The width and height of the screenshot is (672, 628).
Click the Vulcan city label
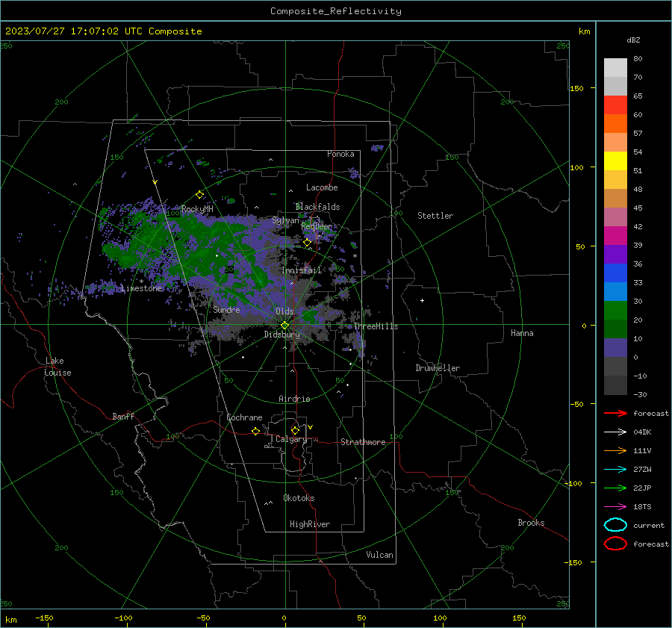[x=379, y=555]
